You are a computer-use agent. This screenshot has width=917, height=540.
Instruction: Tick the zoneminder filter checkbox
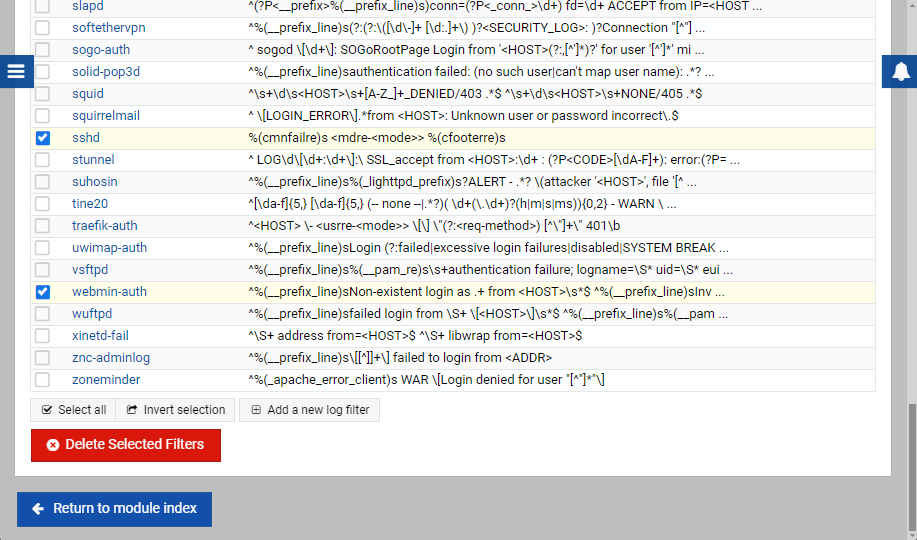point(42,380)
